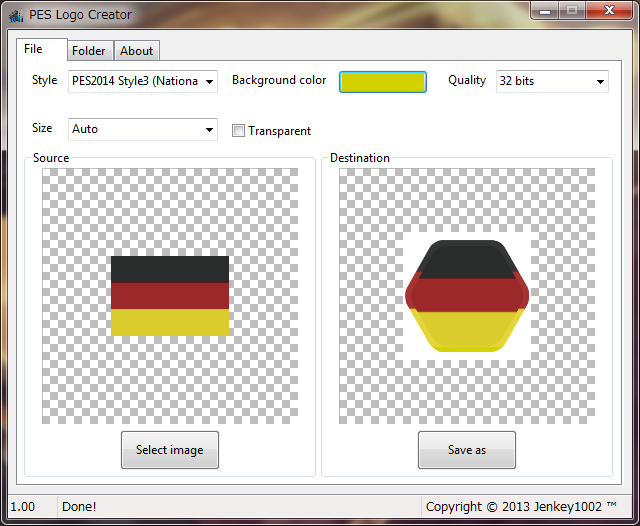Screen dimensions: 640x526
Task: Expand the Size Auto dropdown
Action: pos(143,129)
